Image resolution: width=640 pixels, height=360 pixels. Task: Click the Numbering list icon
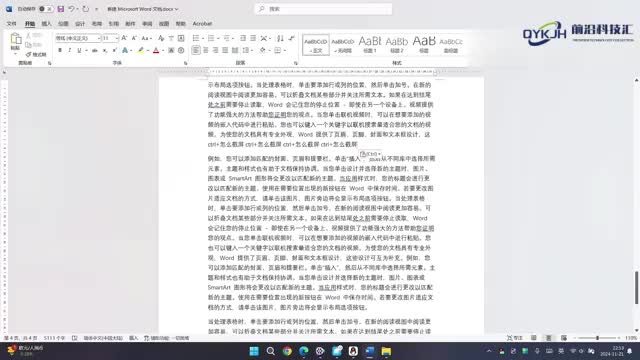point(211,38)
